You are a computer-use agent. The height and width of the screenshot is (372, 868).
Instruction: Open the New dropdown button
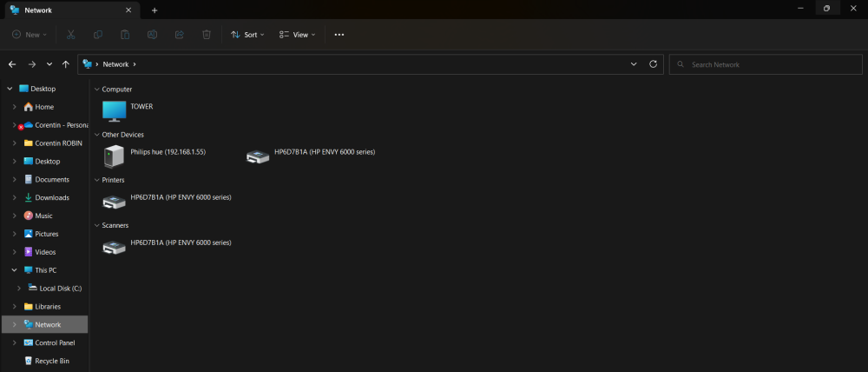[30, 35]
